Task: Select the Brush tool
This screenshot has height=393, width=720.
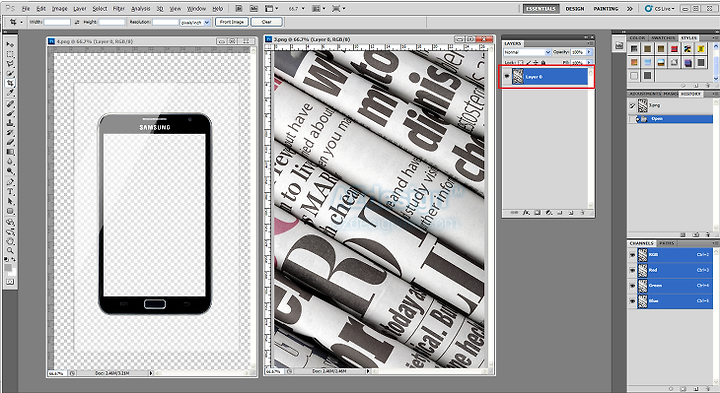Action: point(10,113)
